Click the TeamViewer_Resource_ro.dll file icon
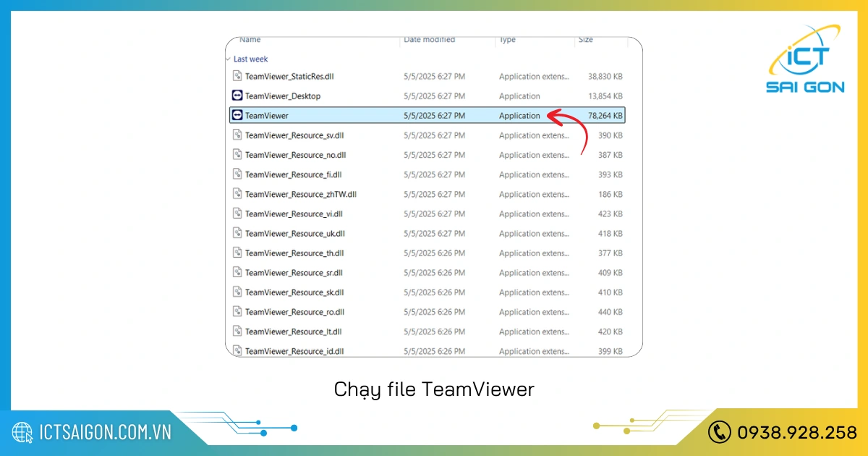The height and width of the screenshot is (456, 868). [x=237, y=311]
